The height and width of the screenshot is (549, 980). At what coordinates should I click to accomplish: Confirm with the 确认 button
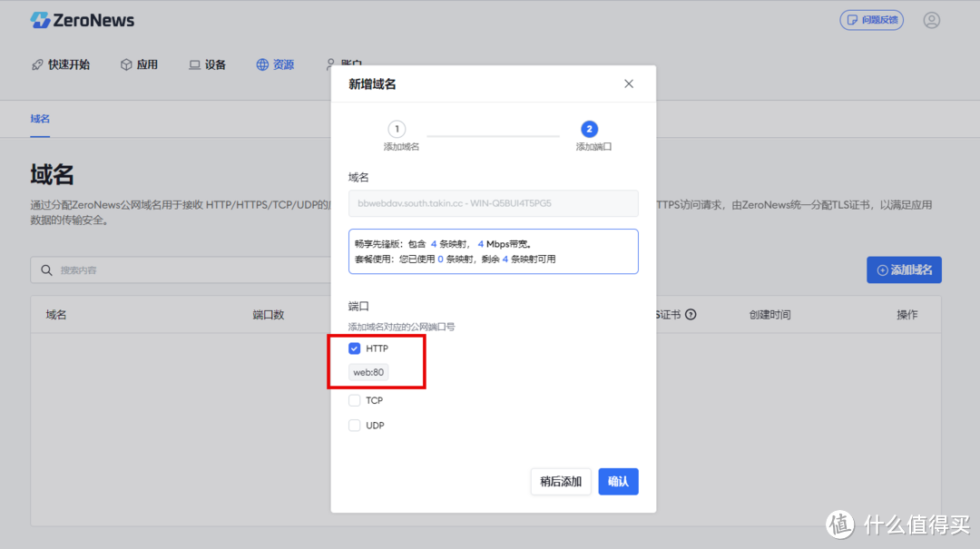click(618, 482)
